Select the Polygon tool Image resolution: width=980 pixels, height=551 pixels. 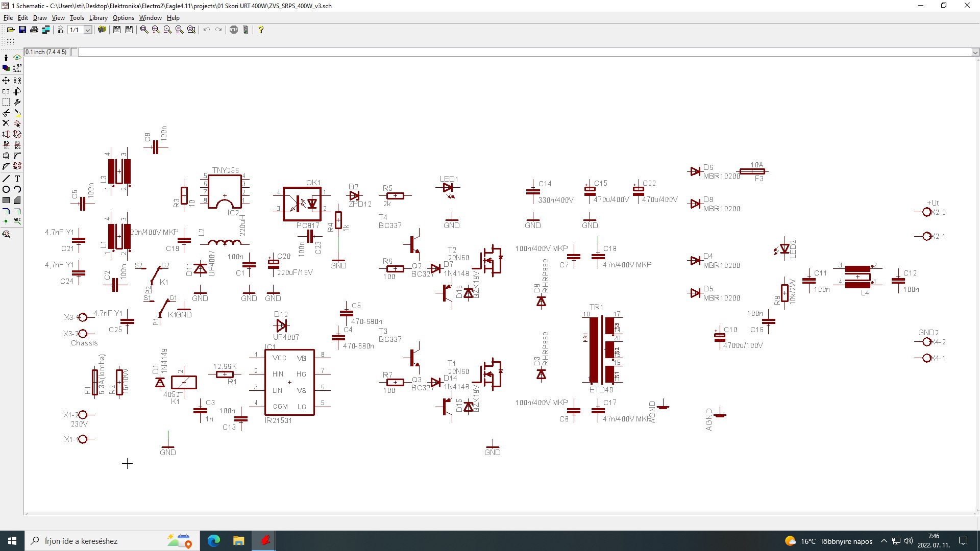[17, 200]
